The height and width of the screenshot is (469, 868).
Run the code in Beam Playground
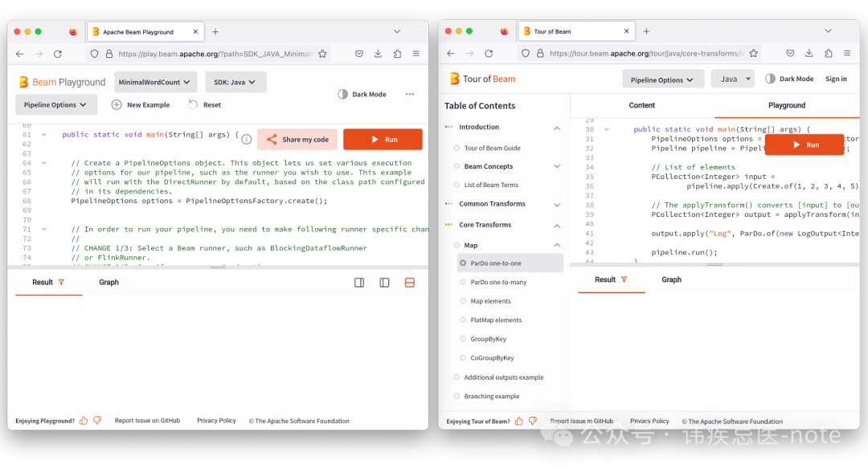point(383,140)
